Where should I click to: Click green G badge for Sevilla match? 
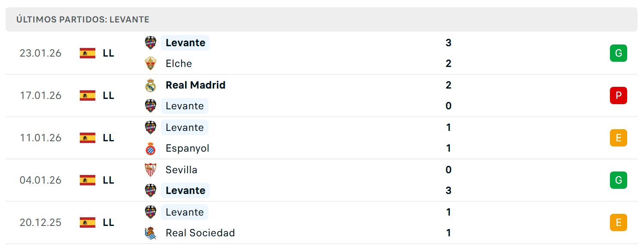618,180
